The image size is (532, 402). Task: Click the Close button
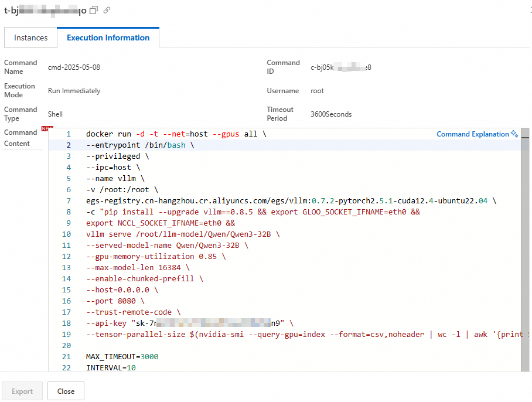click(x=66, y=391)
